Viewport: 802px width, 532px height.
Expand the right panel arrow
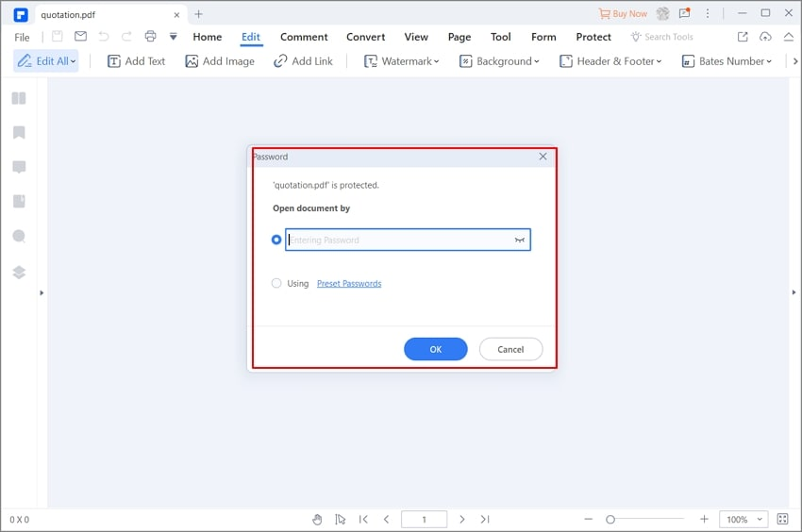[794, 292]
